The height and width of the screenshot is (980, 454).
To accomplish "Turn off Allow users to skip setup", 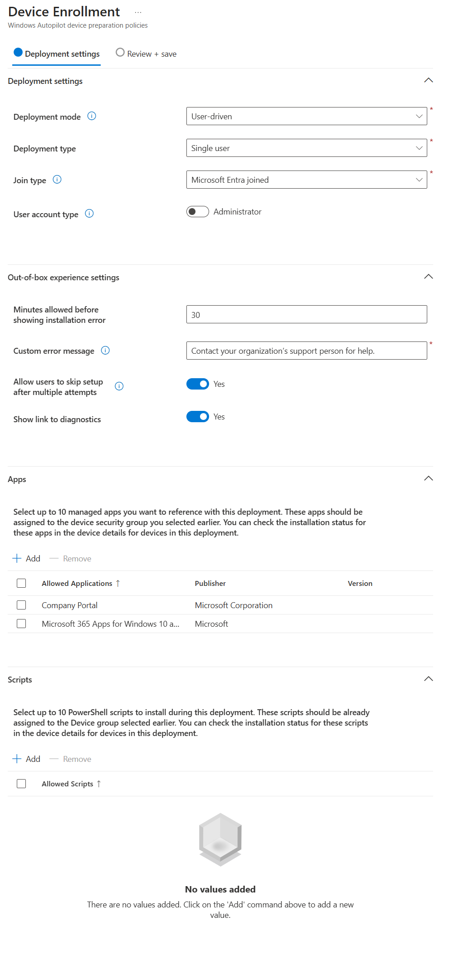I will (198, 384).
